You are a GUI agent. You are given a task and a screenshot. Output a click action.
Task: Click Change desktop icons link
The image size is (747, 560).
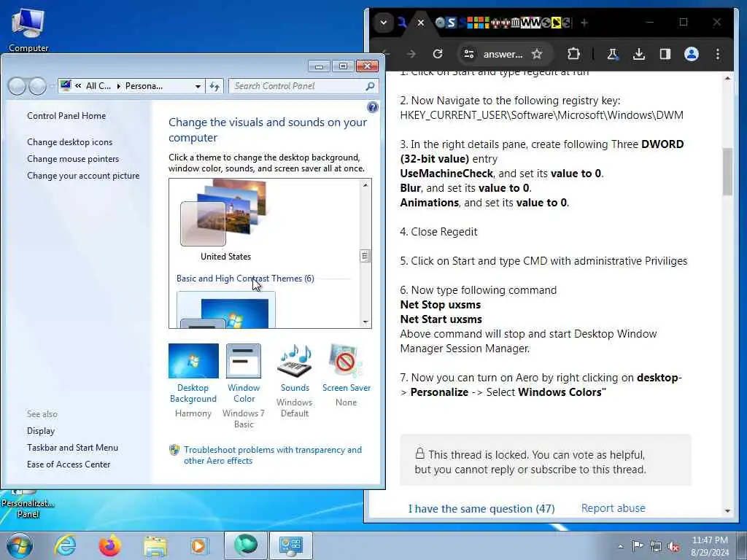[69, 142]
